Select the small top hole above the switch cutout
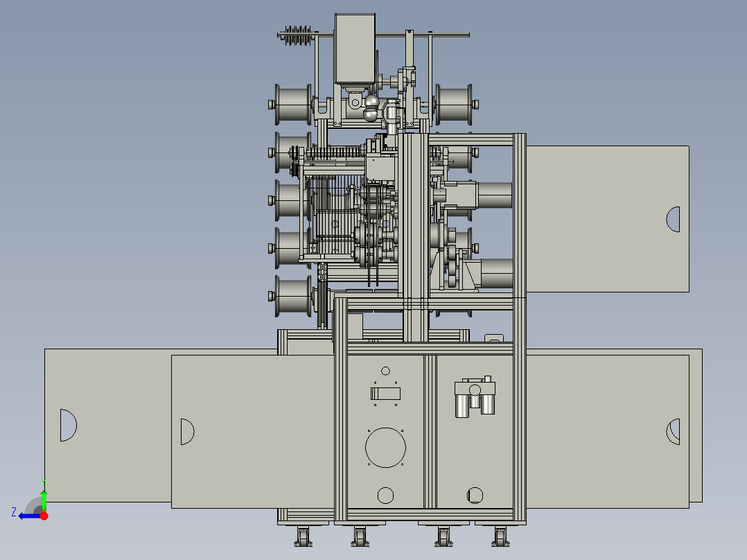This screenshot has width=747, height=560. point(385,371)
